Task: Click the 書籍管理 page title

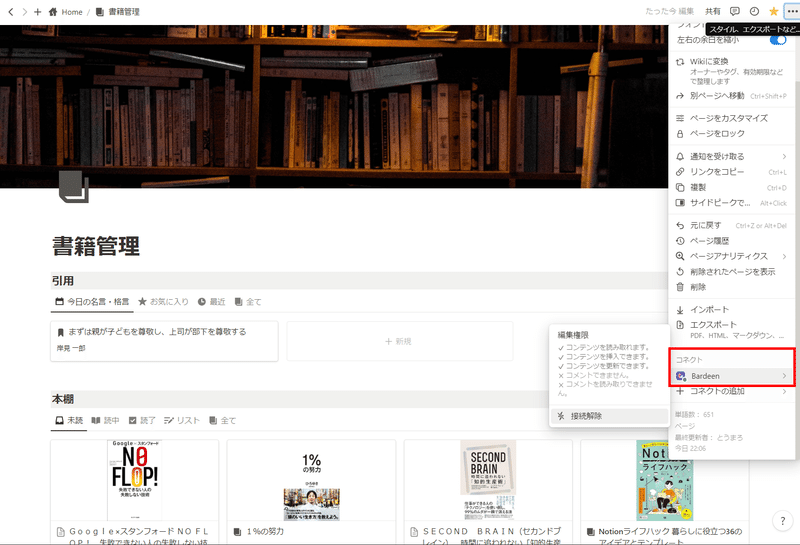Action: 96,246
